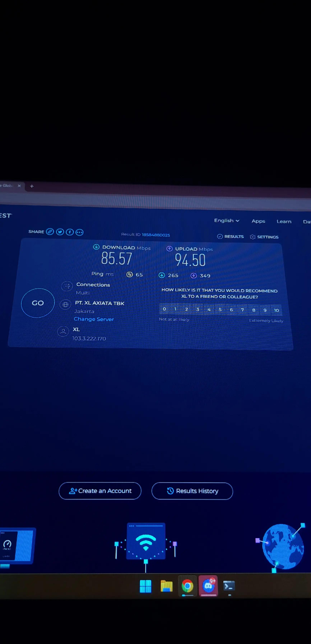This screenshot has width=311, height=644.
Task: Open File Explorer from taskbar
Action: (x=166, y=586)
